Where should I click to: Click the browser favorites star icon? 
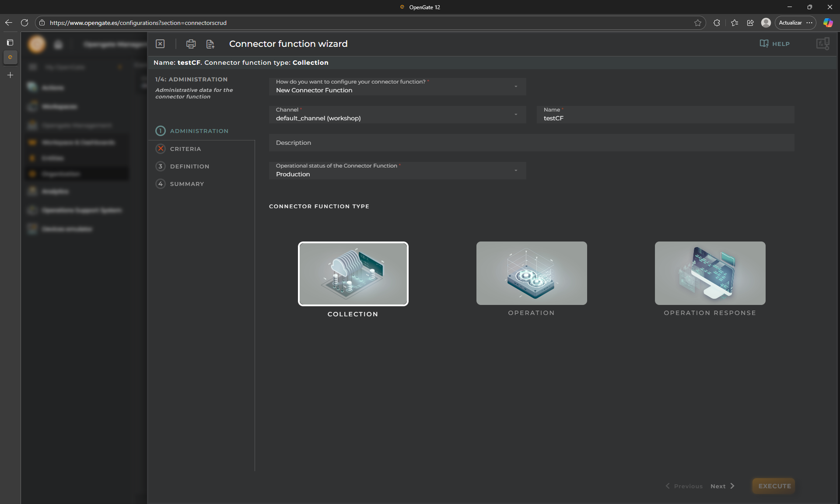(x=697, y=23)
